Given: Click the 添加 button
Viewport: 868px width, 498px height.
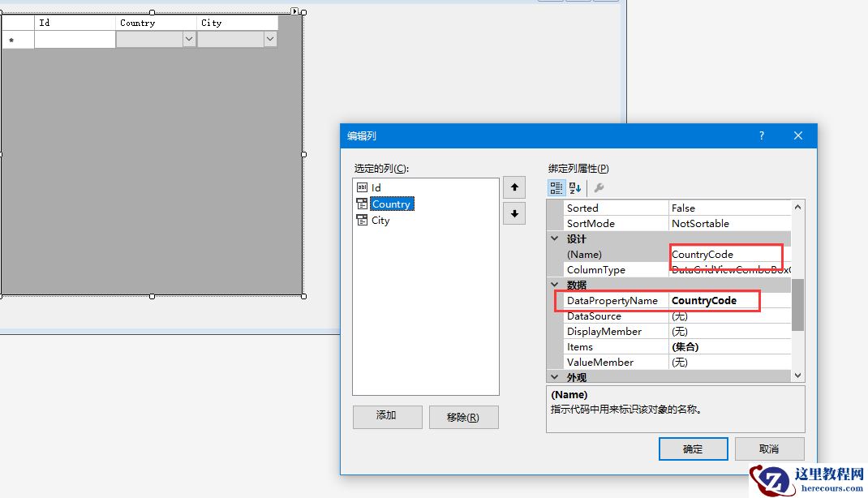Looking at the screenshot, I should (x=387, y=416).
